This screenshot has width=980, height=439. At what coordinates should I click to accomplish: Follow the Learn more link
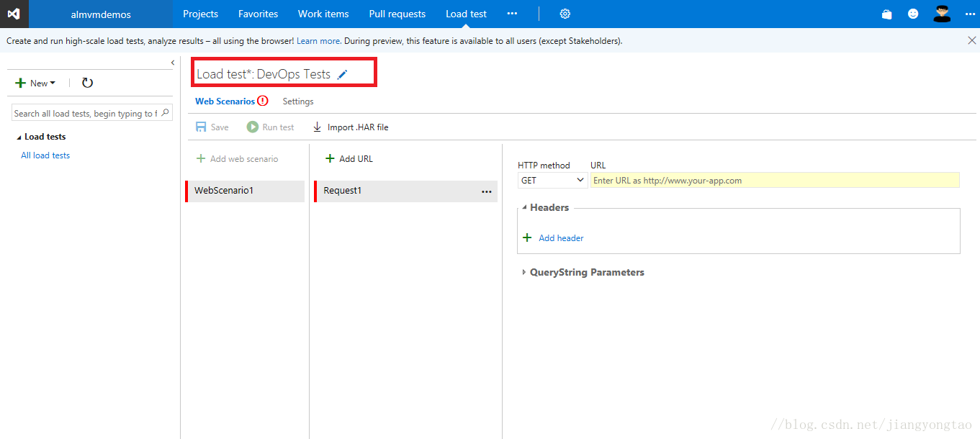[x=318, y=41]
